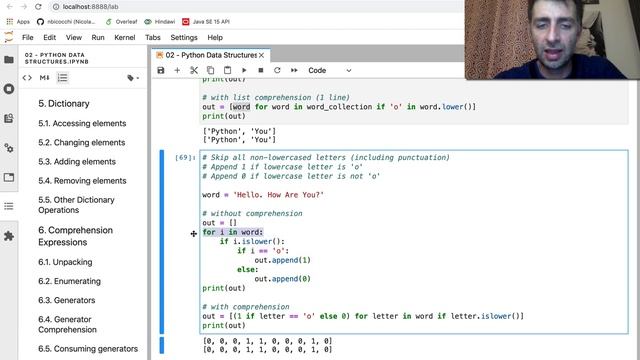Go to 5.2. Changing elements
This screenshot has height=360, width=640.
[82, 142]
